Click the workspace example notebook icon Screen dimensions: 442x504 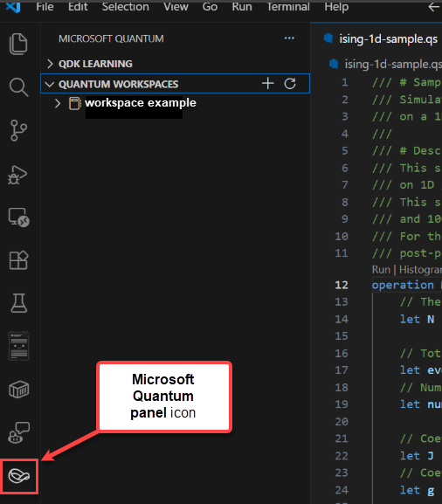(74, 103)
